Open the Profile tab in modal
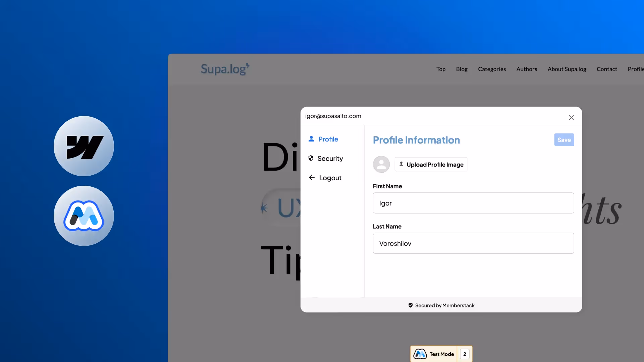This screenshot has height=362, width=644. pyautogui.click(x=328, y=139)
